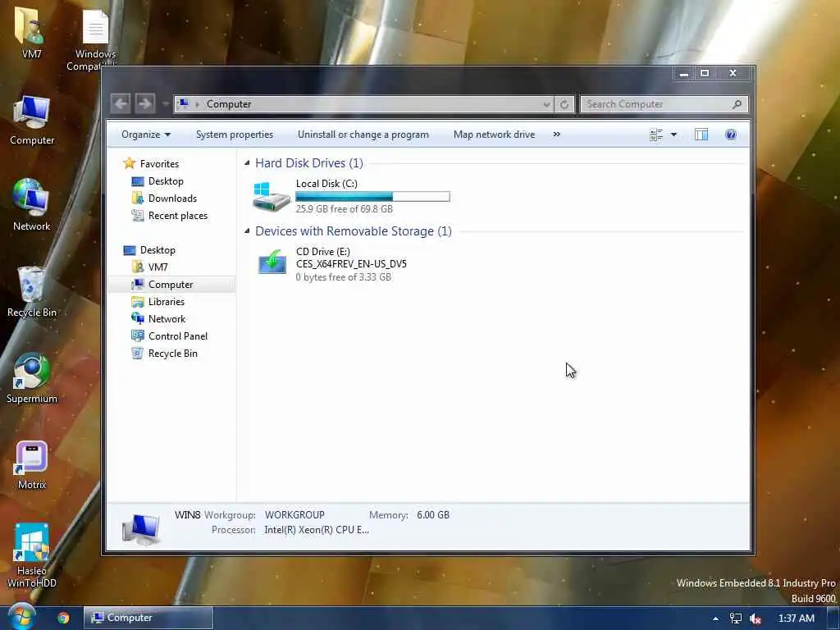The image size is (840, 630).
Task: Select the Recycle Bin desktop icon
Action: (x=32, y=291)
